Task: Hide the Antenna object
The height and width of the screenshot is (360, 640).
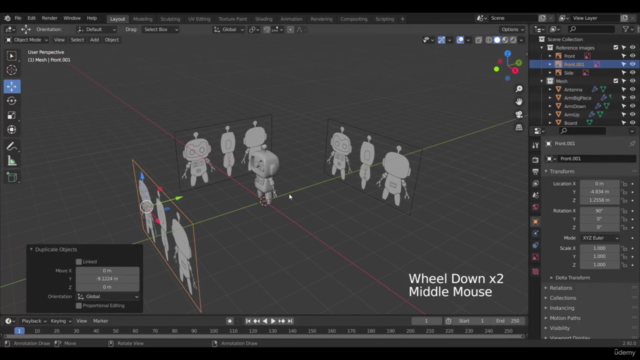Action: 633,89
